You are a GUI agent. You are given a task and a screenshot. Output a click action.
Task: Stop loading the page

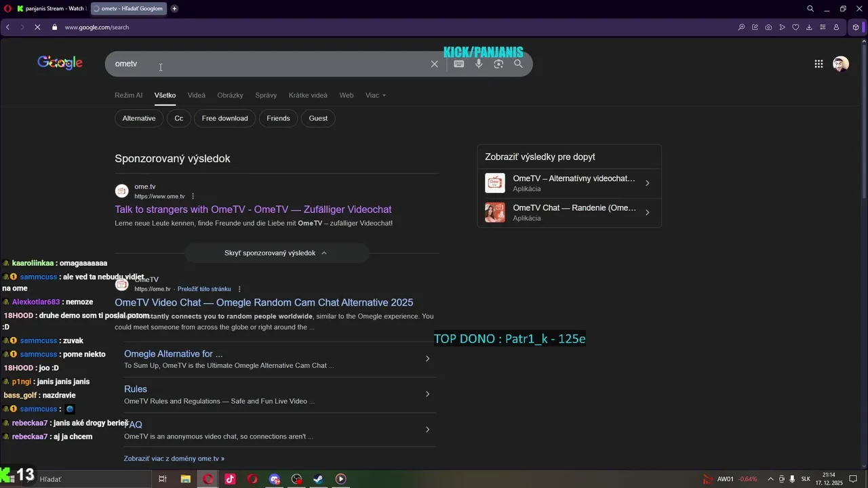(x=37, y=27)
